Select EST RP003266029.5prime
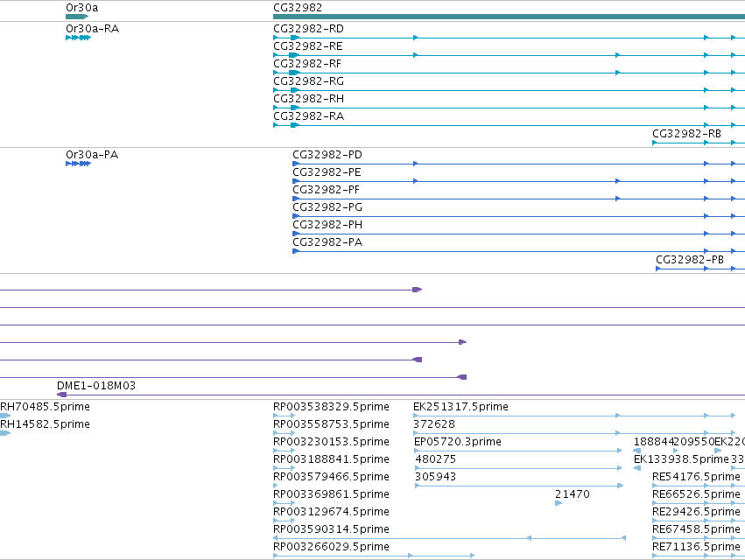The height and width of the screenshot is (560, 745). pos(331,547)
